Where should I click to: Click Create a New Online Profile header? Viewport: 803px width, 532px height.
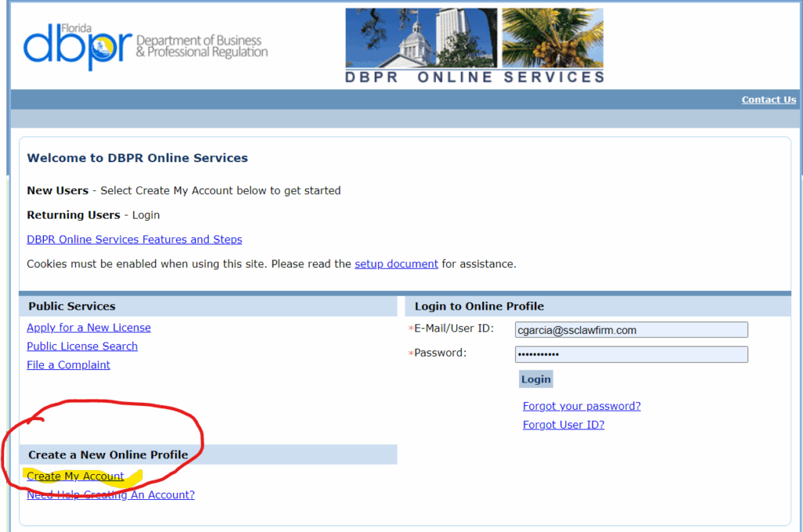(108, 454)
